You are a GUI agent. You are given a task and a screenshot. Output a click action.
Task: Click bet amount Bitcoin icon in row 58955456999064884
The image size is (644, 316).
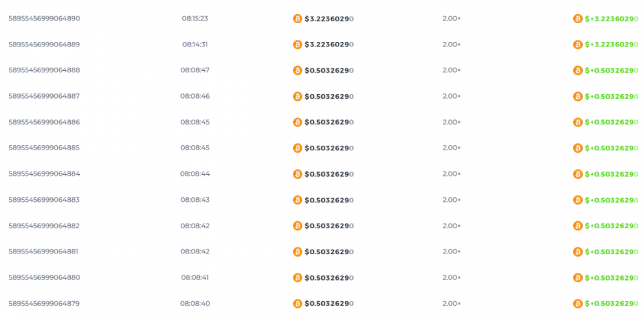tap(298, 174)
